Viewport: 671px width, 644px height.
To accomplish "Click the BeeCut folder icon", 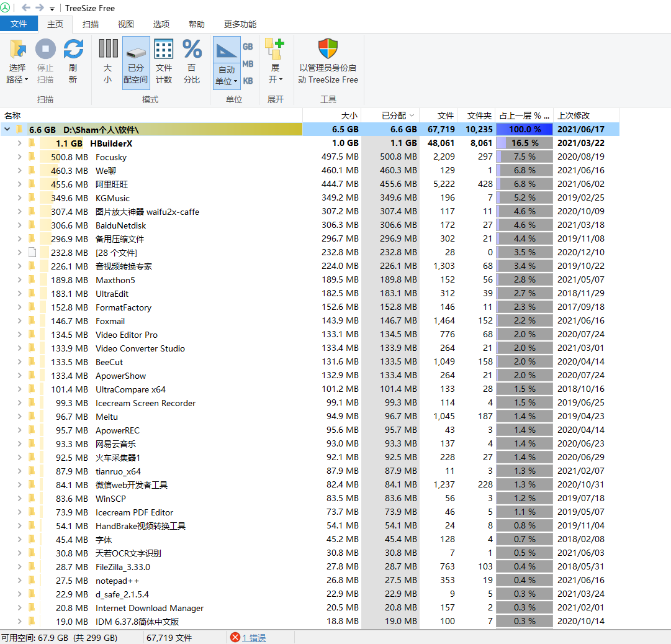I will coord(32,362).
